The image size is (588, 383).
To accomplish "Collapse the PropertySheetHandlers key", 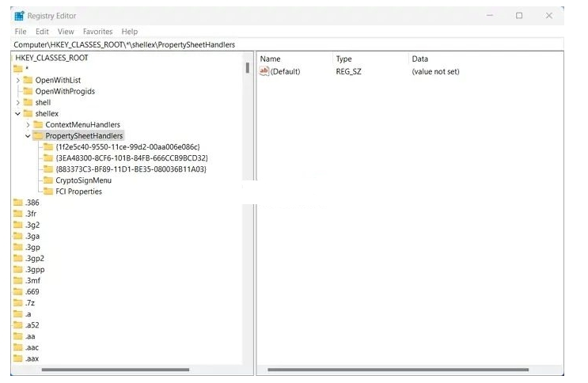I will 28,136.
